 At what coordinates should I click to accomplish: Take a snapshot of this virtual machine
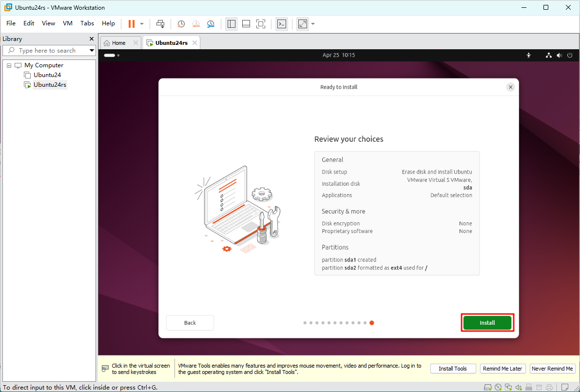click(181, 24)
